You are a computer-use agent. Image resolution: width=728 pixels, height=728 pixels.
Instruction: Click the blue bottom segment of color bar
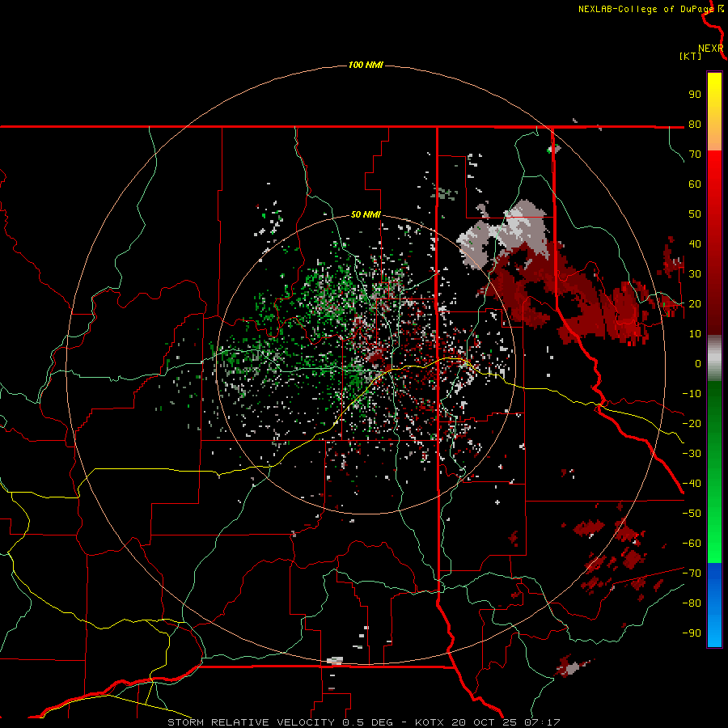714,605
